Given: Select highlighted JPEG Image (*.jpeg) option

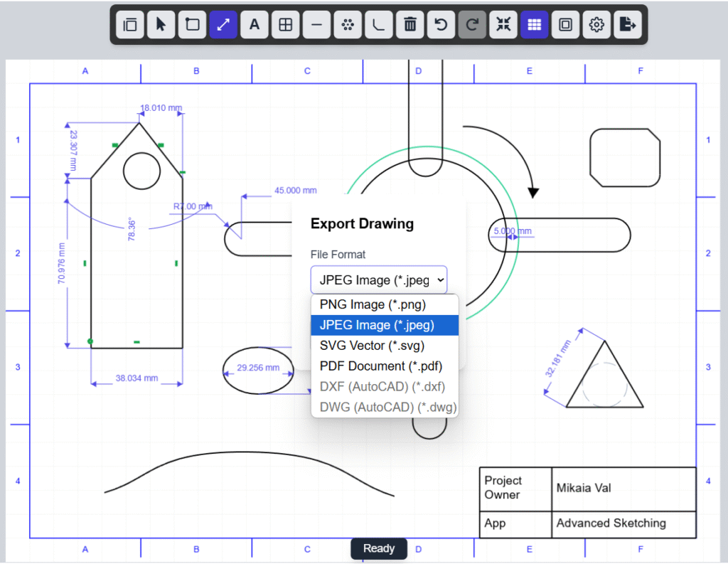Looking at the screenshot, I should pyautogui.click(x=377, y=325).
